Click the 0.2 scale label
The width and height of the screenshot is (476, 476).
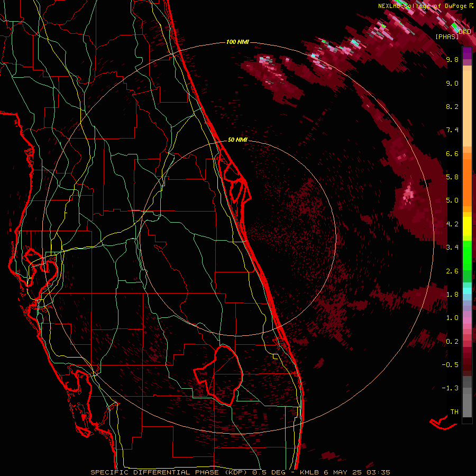click(452, 342)
